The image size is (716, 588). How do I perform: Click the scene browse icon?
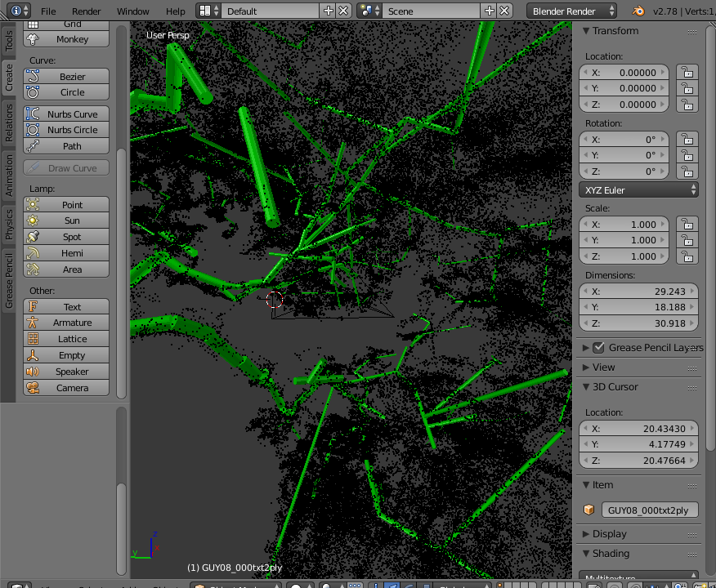[x=369, y=11]
